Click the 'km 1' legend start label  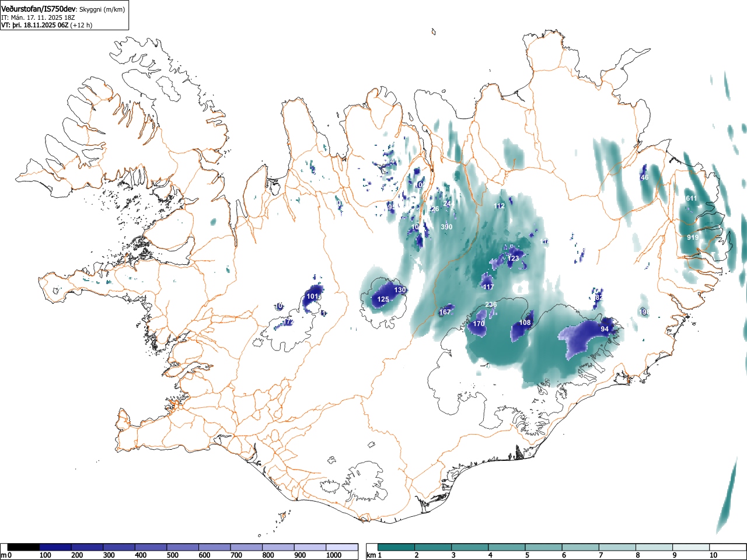(x=374, y=555)
